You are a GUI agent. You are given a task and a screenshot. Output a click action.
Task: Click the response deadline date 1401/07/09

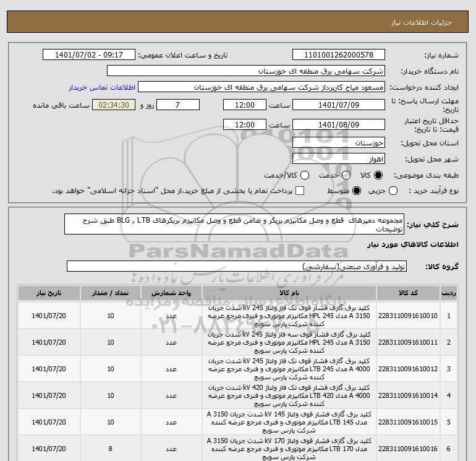coord(338,105)
